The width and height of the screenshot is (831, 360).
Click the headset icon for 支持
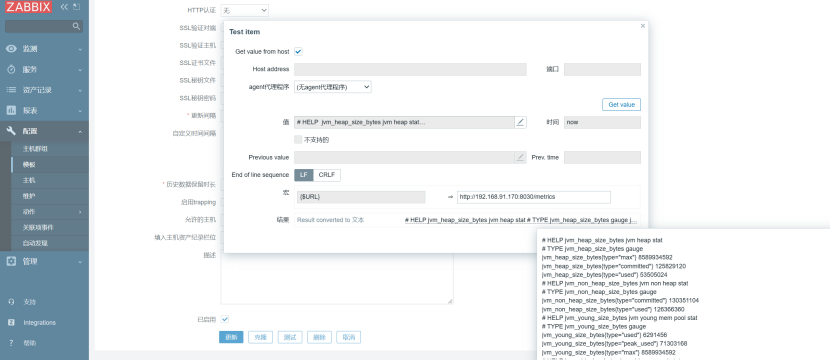[11, 302]
